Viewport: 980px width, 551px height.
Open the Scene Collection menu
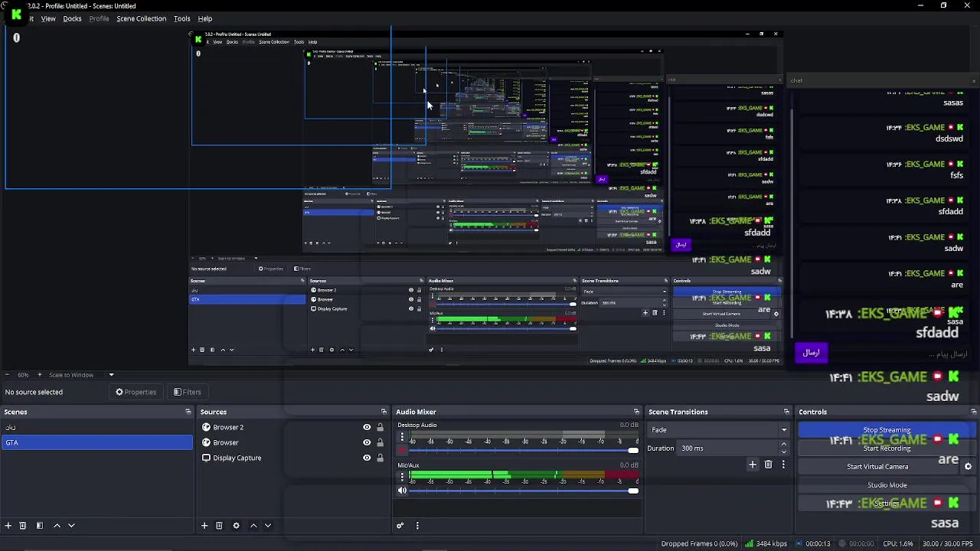pyautogui.click(x=141, y=18)
